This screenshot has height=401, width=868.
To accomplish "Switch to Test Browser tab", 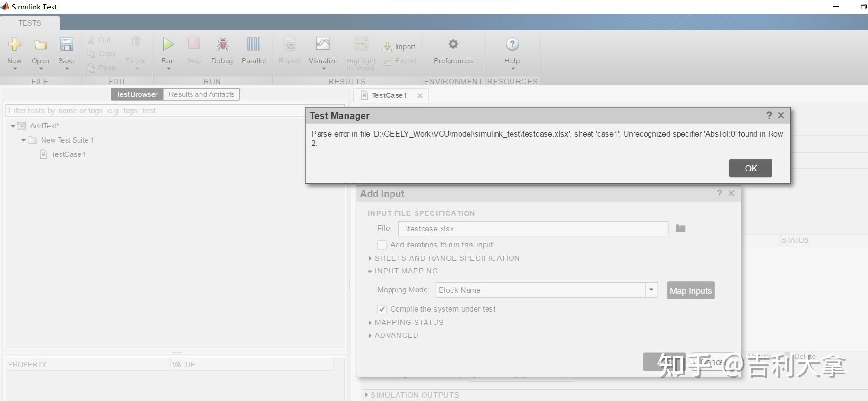I will pos(137,94).
